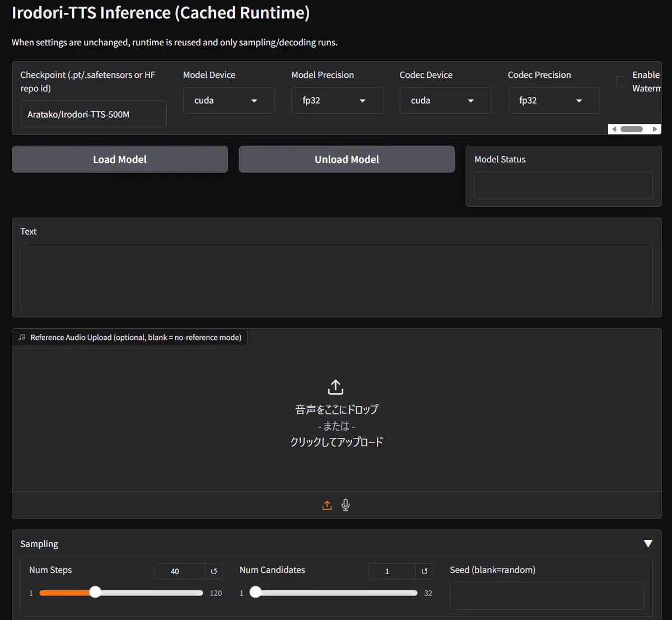Click the クリックしてアップロード upload text

(x=337, y=442)
